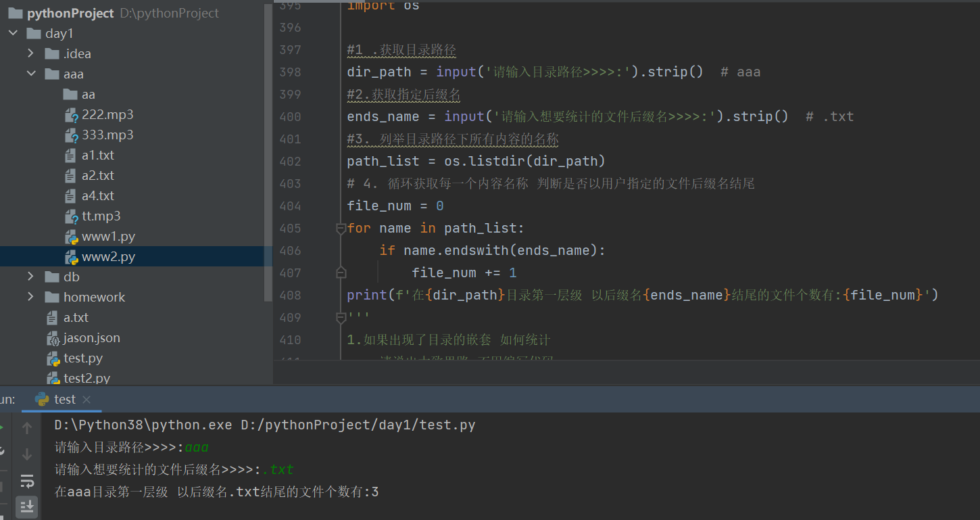980x520 pixels.
Task: Click the aa subfolder icon
Action: [70, 94]
